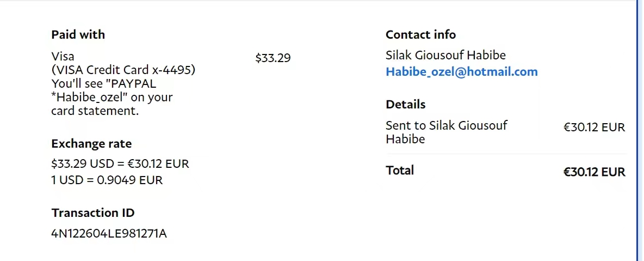Click the blue vertical bar at right edge
Viewport: 644px width, 261px height.
[x=637, y=131]
